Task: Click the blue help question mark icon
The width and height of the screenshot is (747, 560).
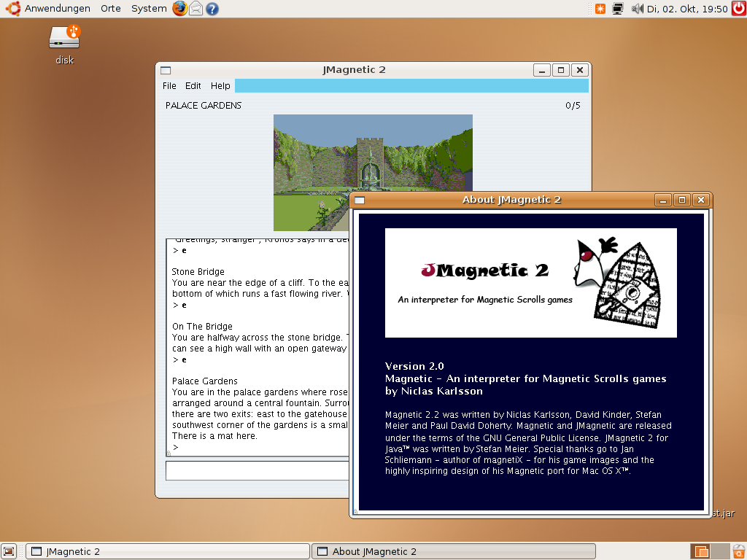Action: (212, 9)
